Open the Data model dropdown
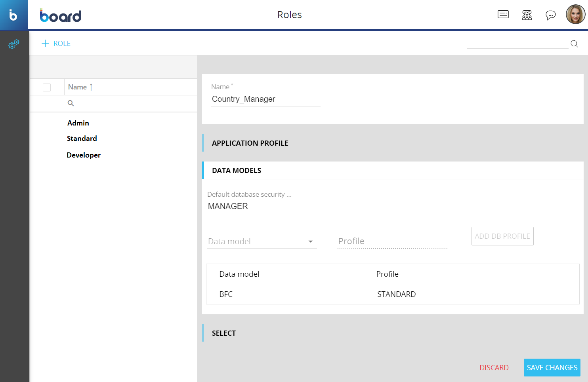The image size is (588, 382). [x=262, y=241]
